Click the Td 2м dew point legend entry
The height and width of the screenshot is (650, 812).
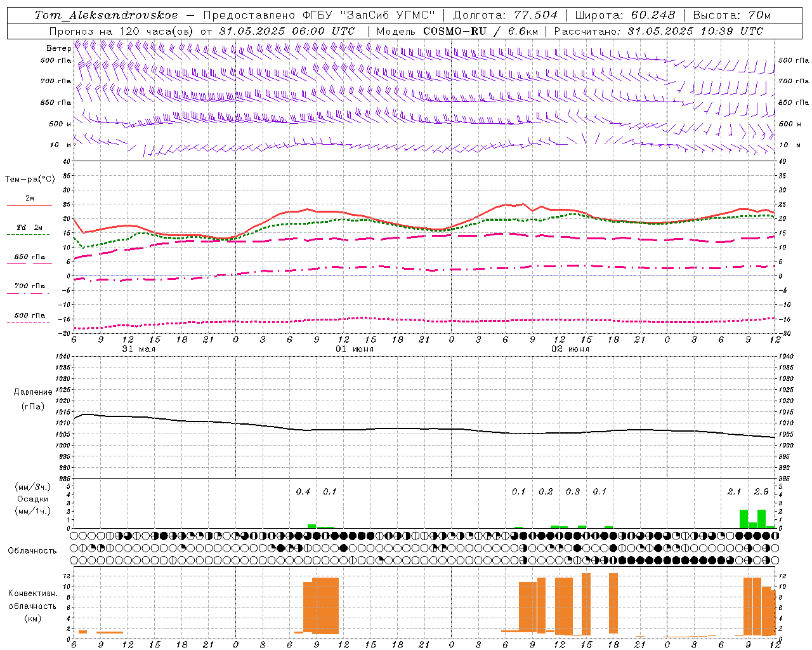(x=30, y=227)
